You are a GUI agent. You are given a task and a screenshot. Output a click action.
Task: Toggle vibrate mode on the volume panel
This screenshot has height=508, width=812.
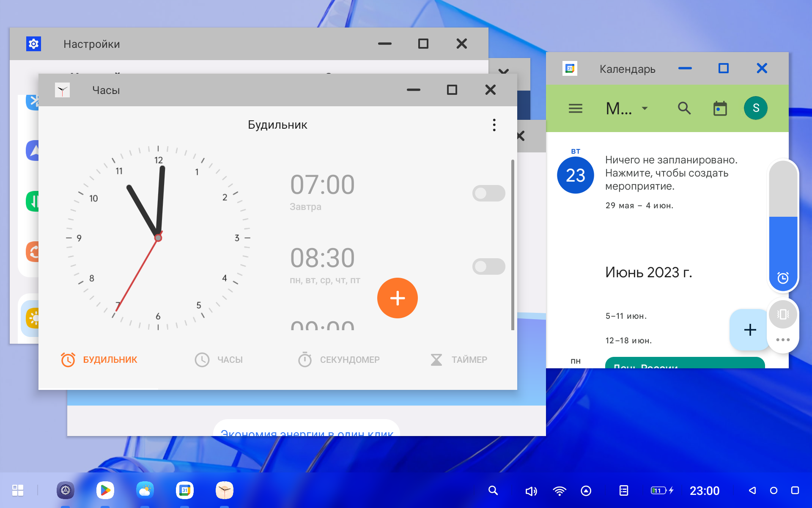pyautogui.click(x=782, y=314)
